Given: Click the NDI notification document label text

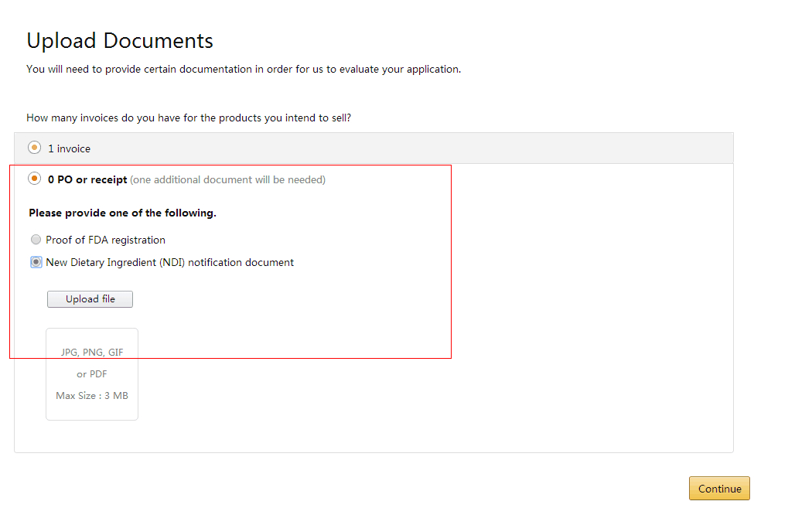Looking at the screenshot, I should pos(169,262).
